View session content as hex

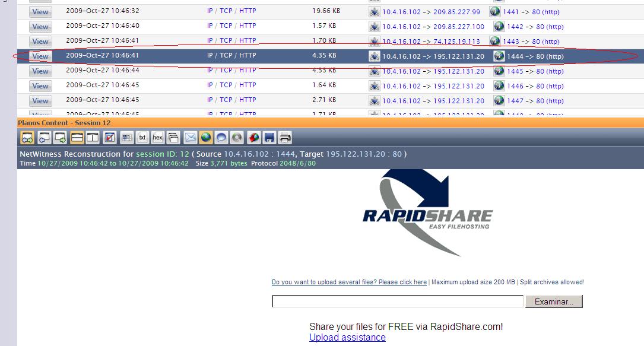[x=158, y=138]
